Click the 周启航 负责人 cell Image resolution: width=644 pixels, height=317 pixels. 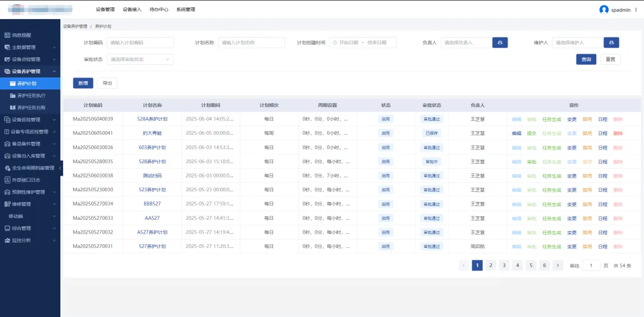coord(477,246)
